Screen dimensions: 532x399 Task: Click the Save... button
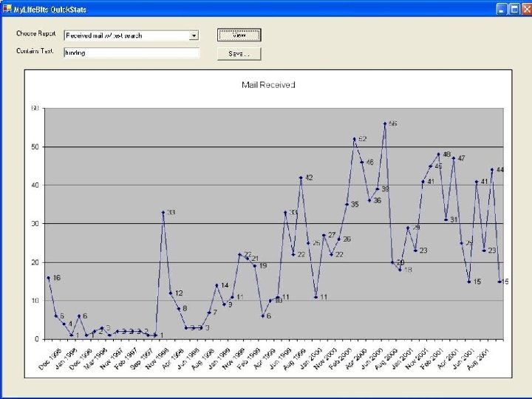[239, 54]
